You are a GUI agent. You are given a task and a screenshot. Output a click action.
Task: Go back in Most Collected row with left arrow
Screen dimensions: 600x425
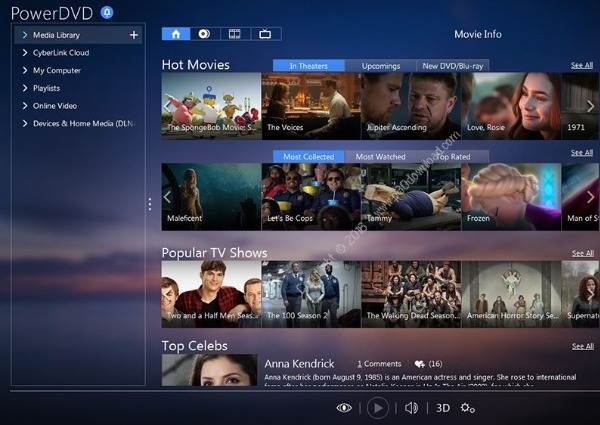pos(167,197)
